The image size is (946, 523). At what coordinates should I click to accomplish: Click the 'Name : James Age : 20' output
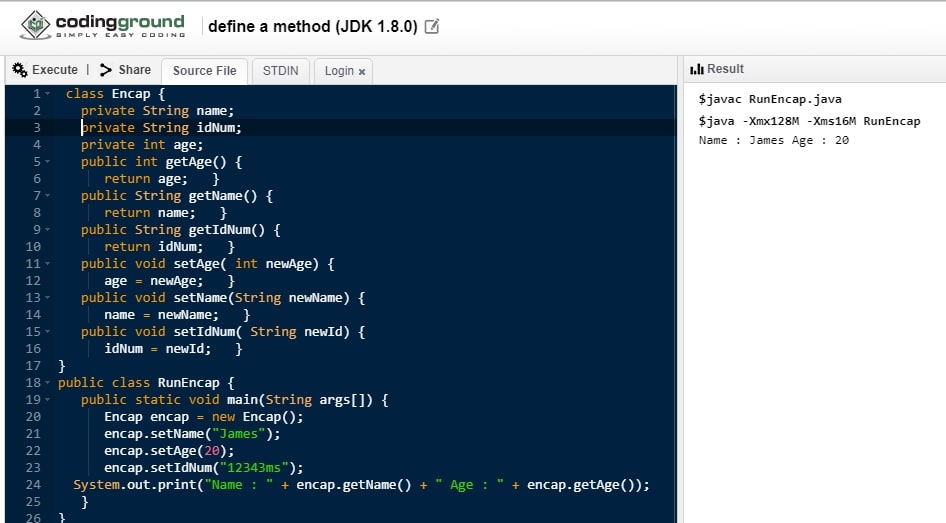[773, 140]
